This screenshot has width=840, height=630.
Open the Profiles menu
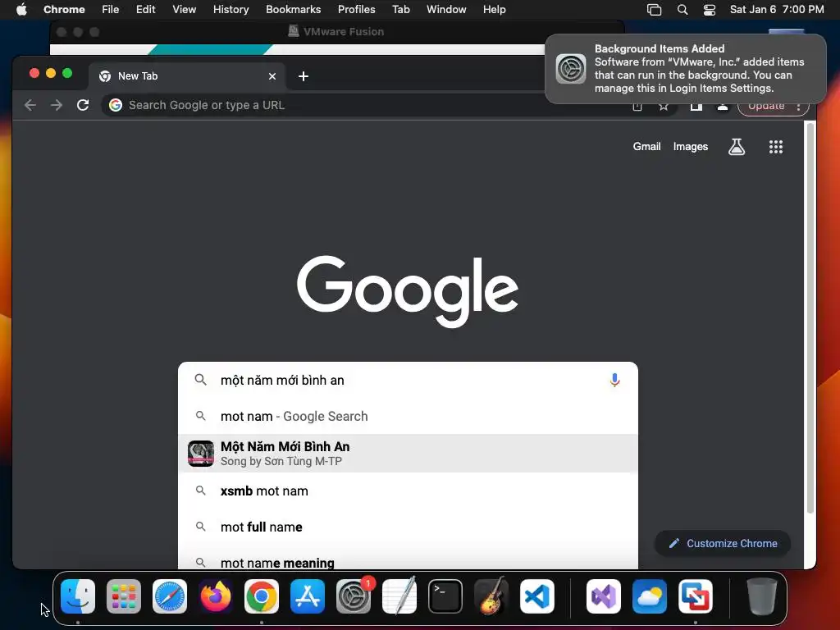coord(356,9)
